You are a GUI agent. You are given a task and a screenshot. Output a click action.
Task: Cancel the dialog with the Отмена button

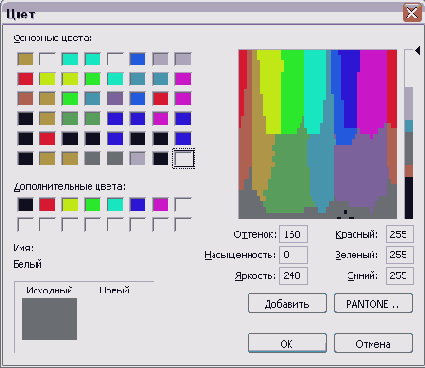373,343
